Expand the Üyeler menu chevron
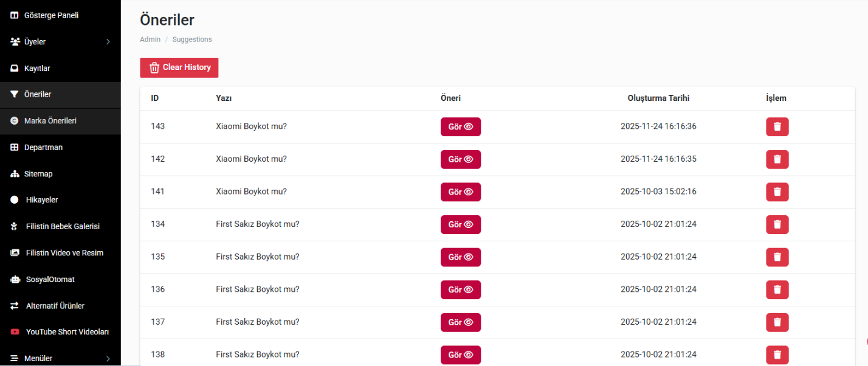This screenshot has height=366, width=868. 108,42
